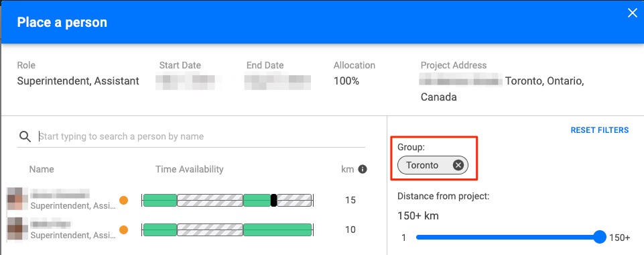Close the Place a person dialog
This screenshot has height=255, width=644.
[632, 13]
